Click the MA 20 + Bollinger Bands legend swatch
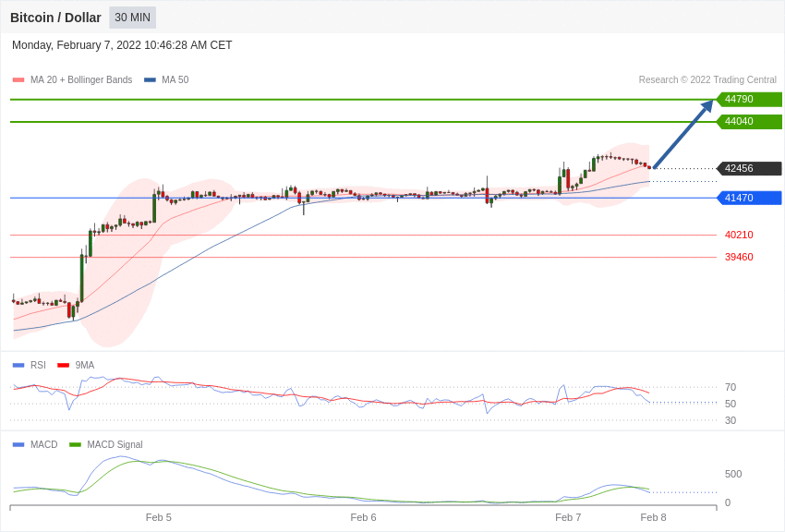Viewport: 785px width, 532px height. pos(18,80)
